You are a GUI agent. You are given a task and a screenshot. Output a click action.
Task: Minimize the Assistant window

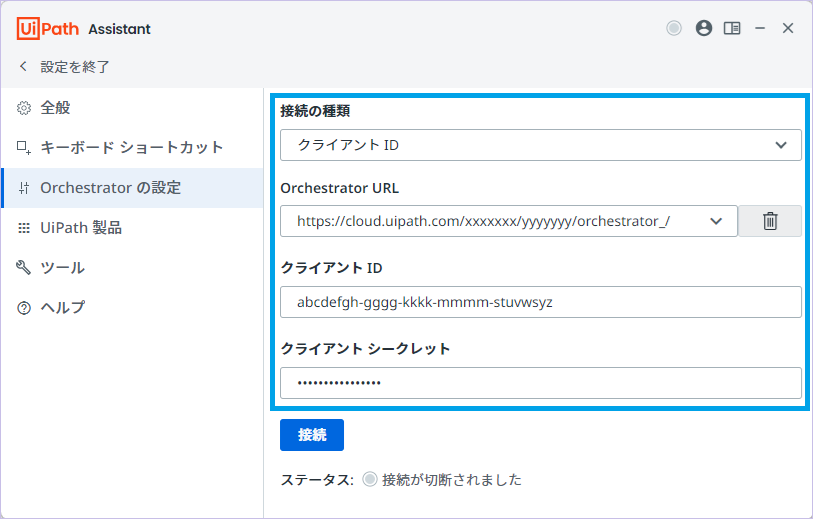point(760,28)
